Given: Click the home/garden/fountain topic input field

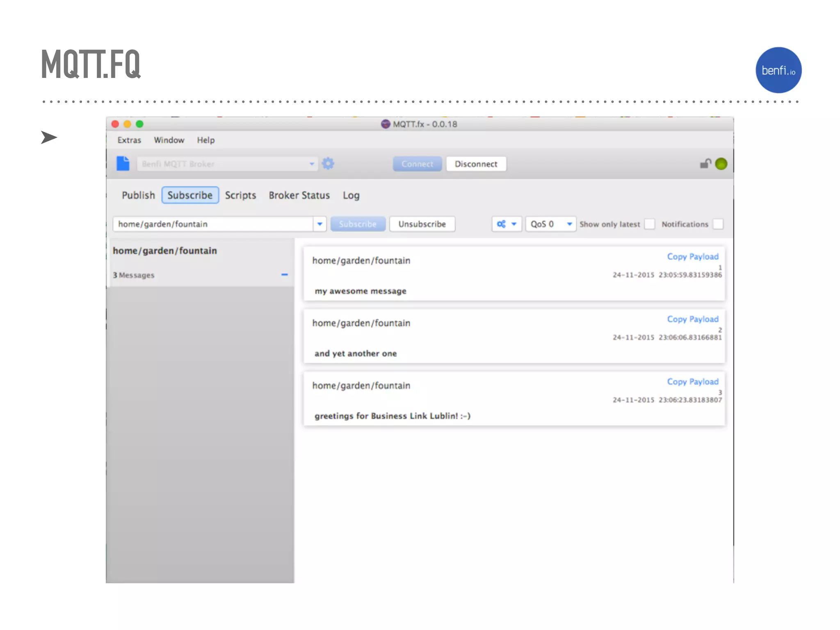Looking at the screenshot, I should pos(213,224).
